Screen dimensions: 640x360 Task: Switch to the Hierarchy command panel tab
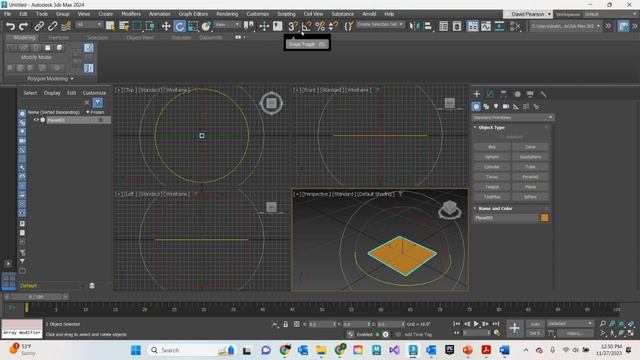click(503, 94)
